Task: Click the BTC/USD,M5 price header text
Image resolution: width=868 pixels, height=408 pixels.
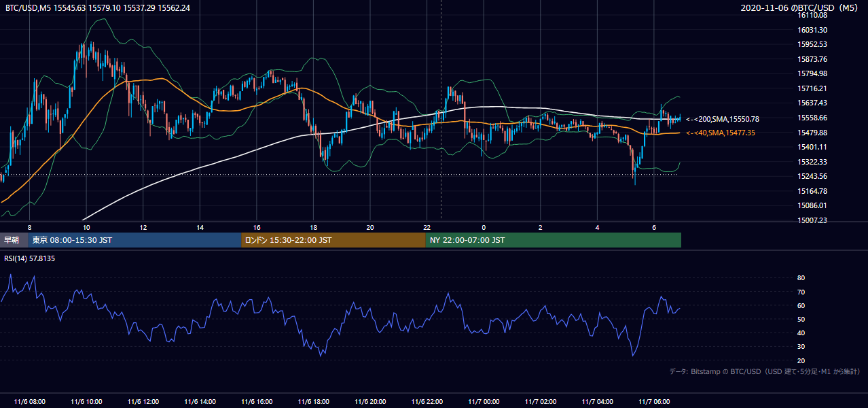Action: pyautogui.click(x=98, y=7)
